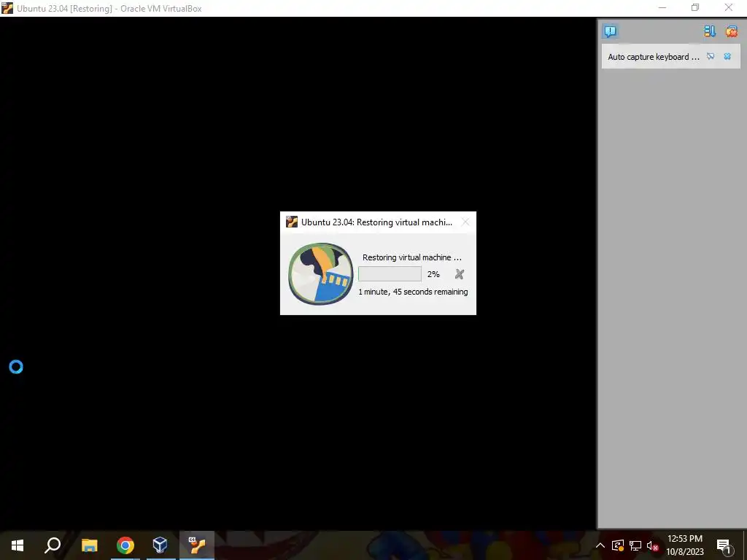The width and height of the screenshot is (747, 560).
Task: Switch to Google Chrome in the taskbar
Action: tap(125, 545)
